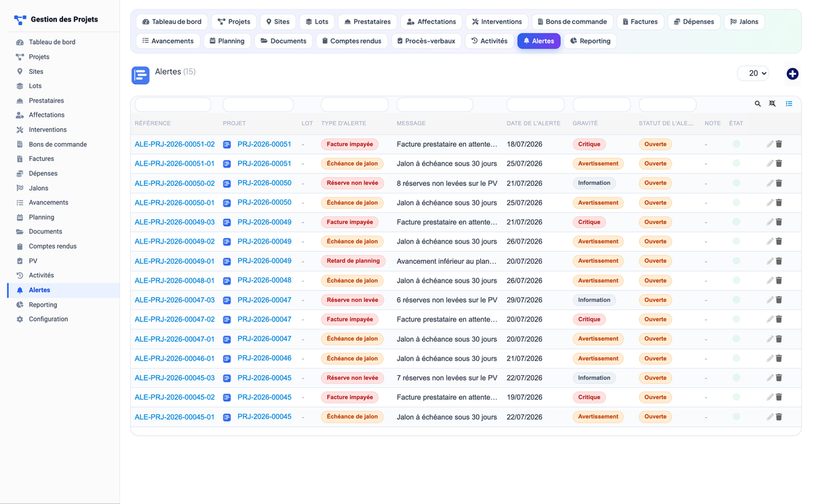Click project icon beside PRJ-2026-00051 in first row
The height and width of the screenshot is (504, 814).
[227, 144]
